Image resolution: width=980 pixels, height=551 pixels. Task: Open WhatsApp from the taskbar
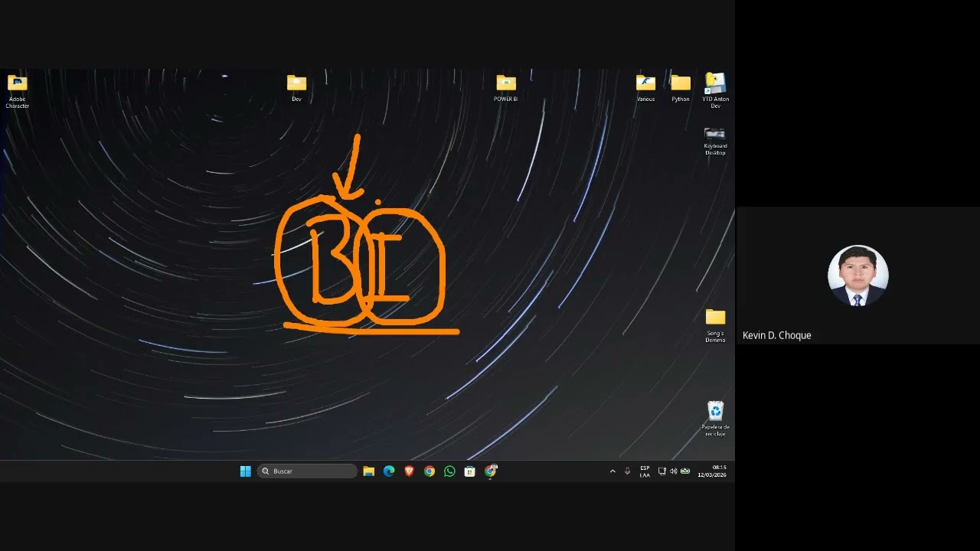click(449, 471)
